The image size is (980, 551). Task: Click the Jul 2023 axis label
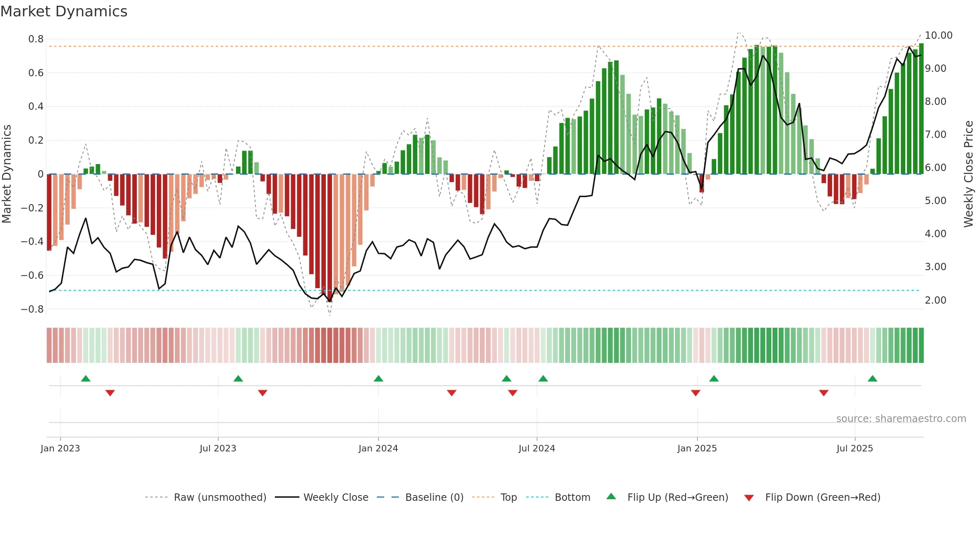218,448
